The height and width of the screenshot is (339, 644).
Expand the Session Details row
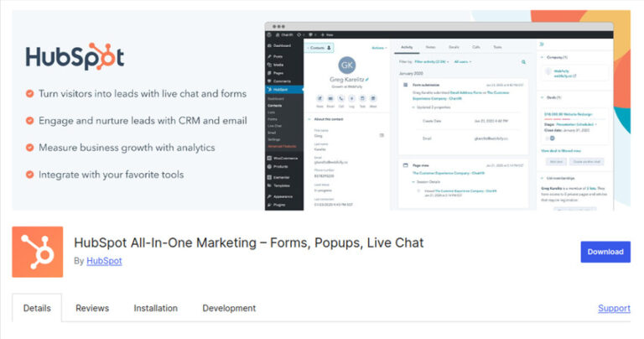point(426,181)
